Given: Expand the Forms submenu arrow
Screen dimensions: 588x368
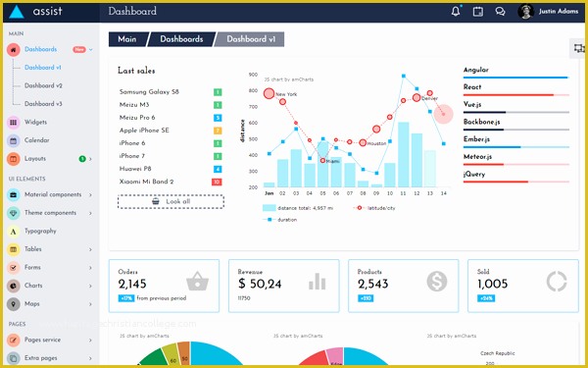Looking at the screenshot, I should click(90, 268).
